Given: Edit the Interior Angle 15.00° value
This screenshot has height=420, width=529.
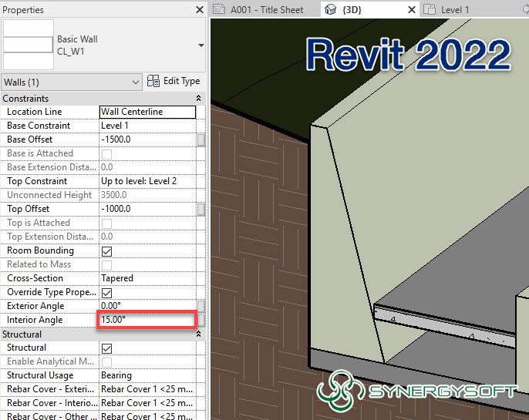Looking at the screenshot, I should pos(147,320).
